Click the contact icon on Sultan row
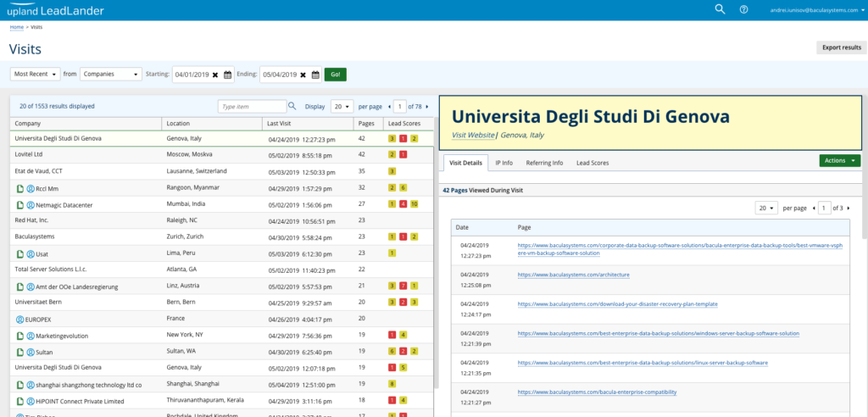The width and height of the screenshot is (868, 417). 31,352
